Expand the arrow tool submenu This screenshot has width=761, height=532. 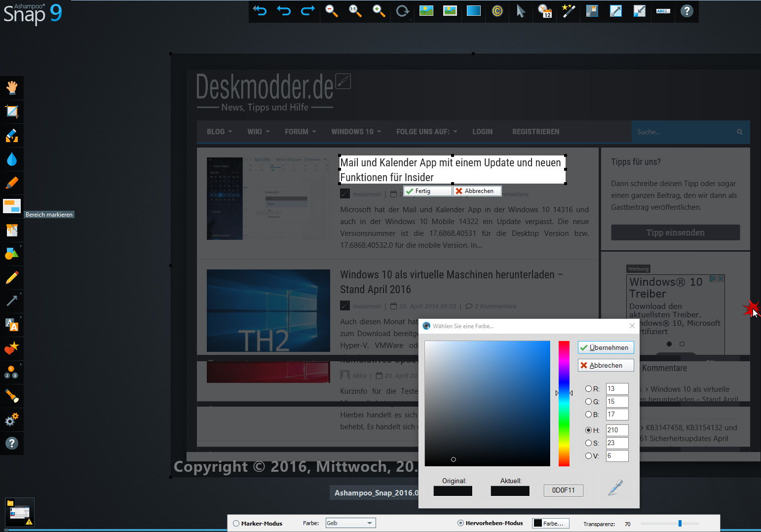tap(21, 293)
